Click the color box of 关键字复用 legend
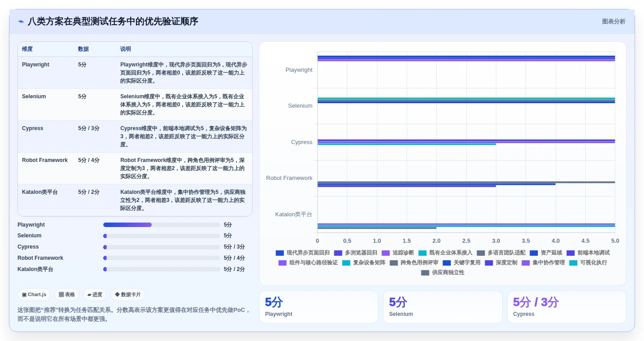The height and width of the screenshot is (341, 644). (x=447, y=263)
